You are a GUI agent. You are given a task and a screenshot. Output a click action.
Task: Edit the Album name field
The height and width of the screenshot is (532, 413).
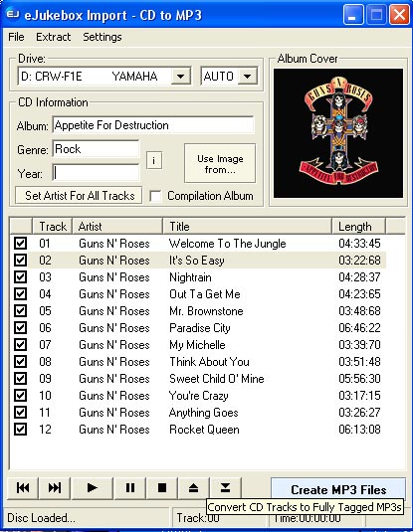153,125
